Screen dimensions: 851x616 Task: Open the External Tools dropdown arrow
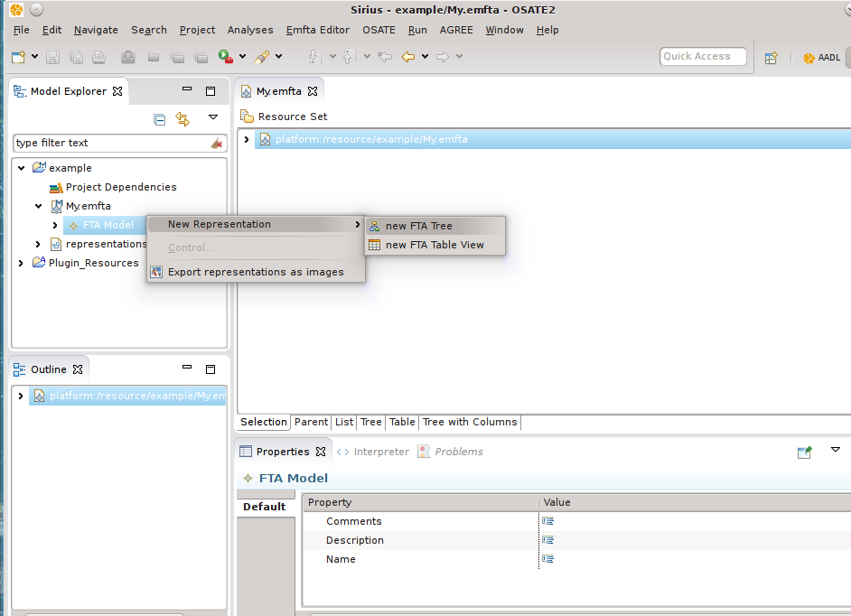279,56
